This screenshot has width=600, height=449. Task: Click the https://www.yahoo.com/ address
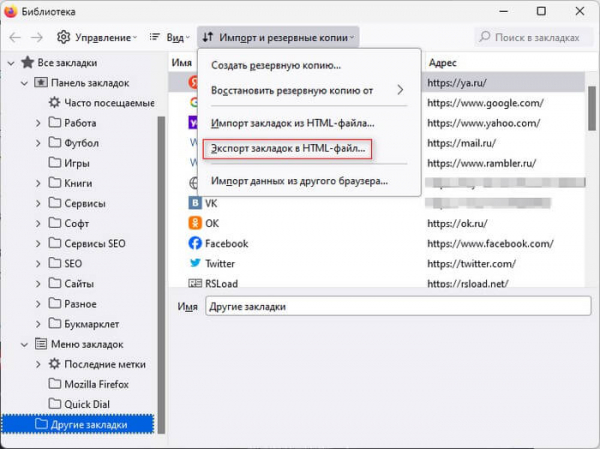coord(484,123)
